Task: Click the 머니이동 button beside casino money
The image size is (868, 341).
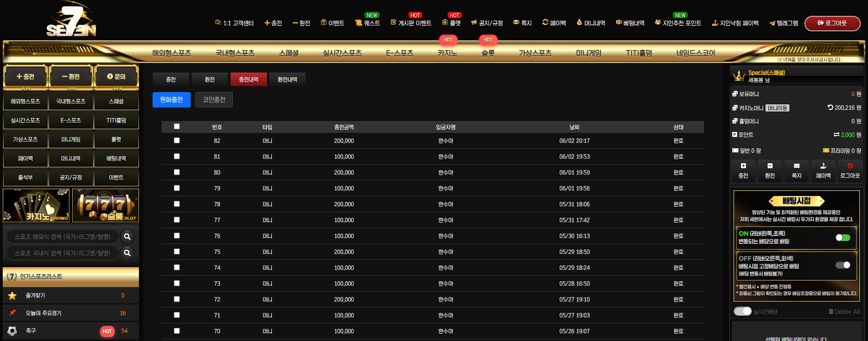Action: click(x=778, y=108)
